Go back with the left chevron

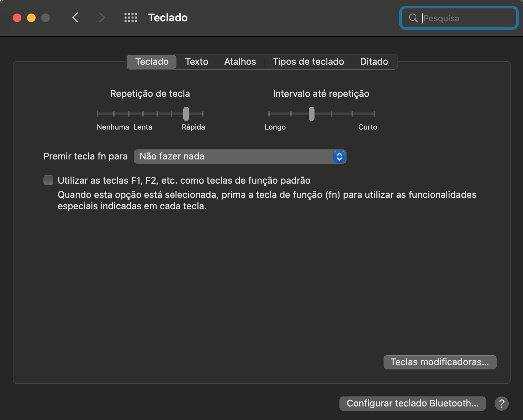75,17
